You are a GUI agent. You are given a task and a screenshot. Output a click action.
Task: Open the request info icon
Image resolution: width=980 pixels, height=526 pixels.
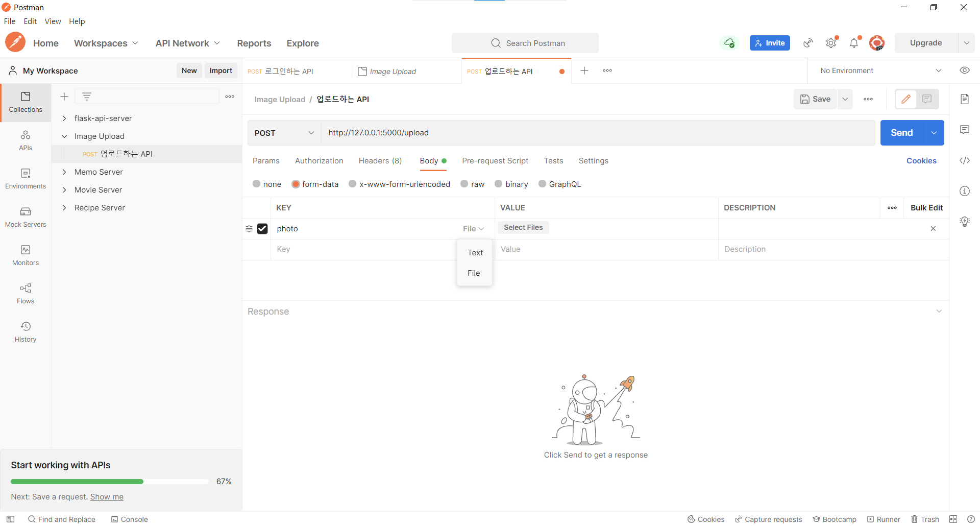coord(965,191)
